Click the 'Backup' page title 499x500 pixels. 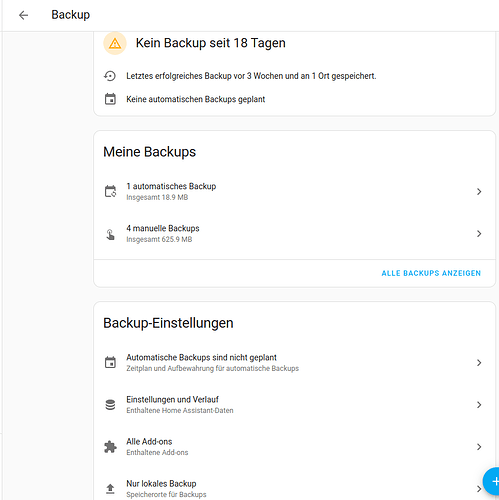pyautogui.click(x=70, y=15)
